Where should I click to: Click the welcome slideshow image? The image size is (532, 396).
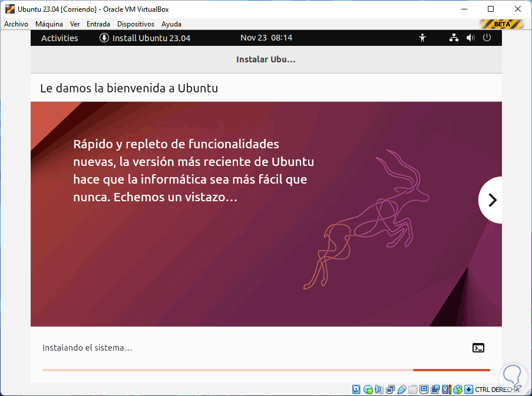[x=266, y=214]
